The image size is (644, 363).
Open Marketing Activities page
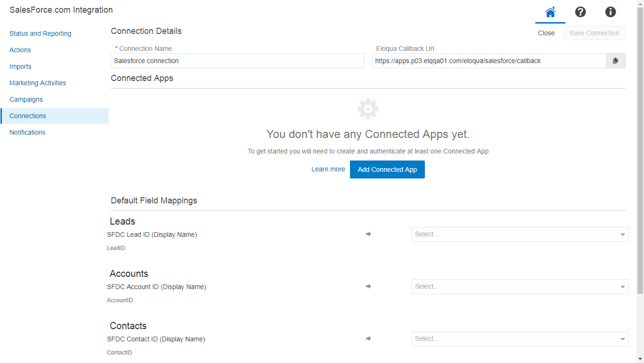coord(38,83)
